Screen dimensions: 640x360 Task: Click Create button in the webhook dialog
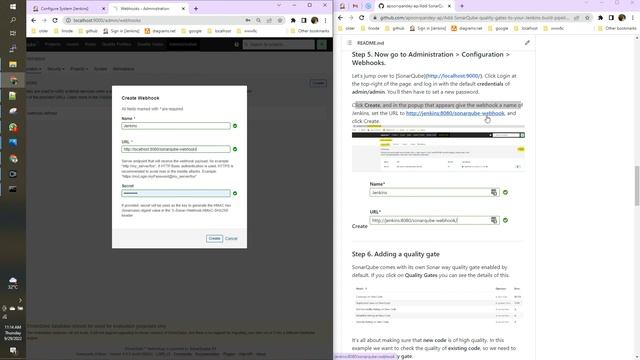click(214, 238)
